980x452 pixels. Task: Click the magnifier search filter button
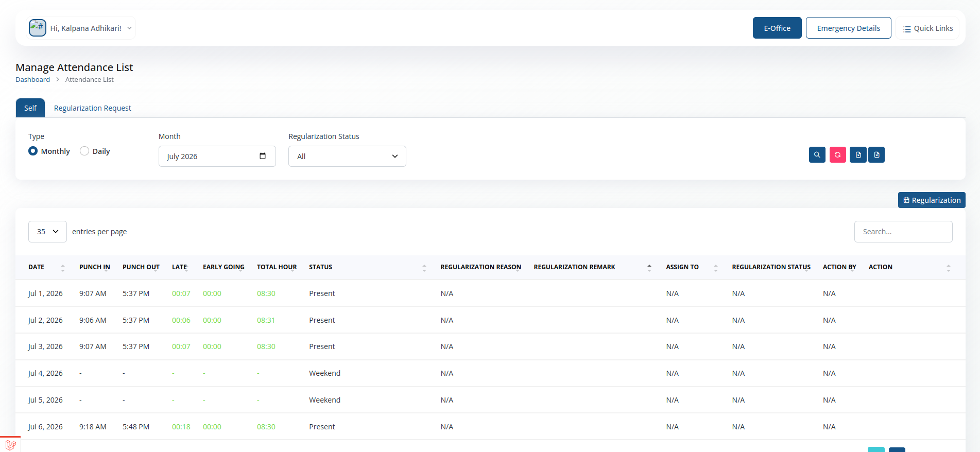tap(817, 154)
